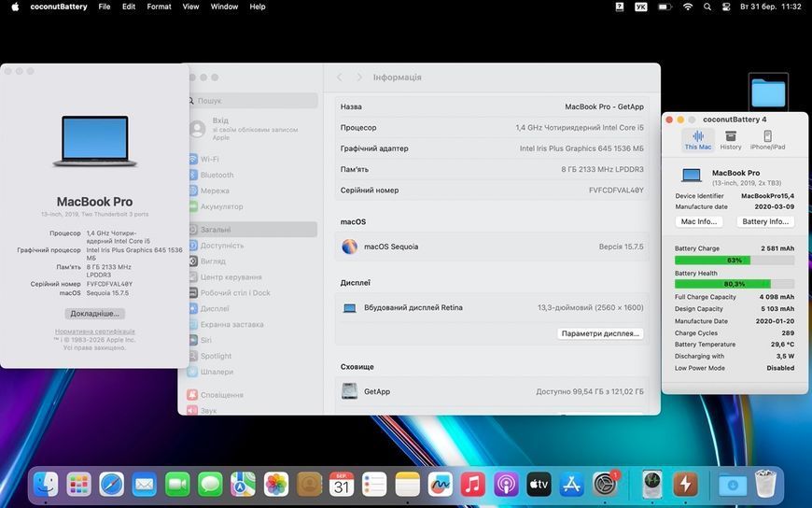Image resolution: width=812 pixels, height=508 pixels.
Task: Open the blue folder on the desktop
Action: point(768,92)
